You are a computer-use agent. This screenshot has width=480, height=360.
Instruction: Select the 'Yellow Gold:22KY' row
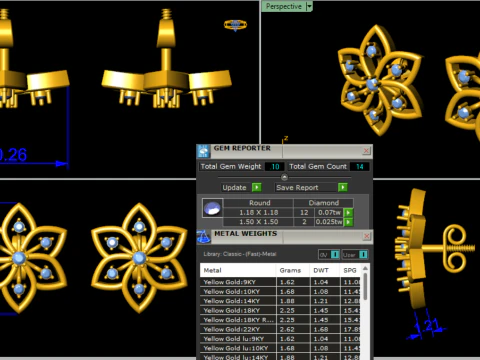pyautogui.click(x=280, y=329)
